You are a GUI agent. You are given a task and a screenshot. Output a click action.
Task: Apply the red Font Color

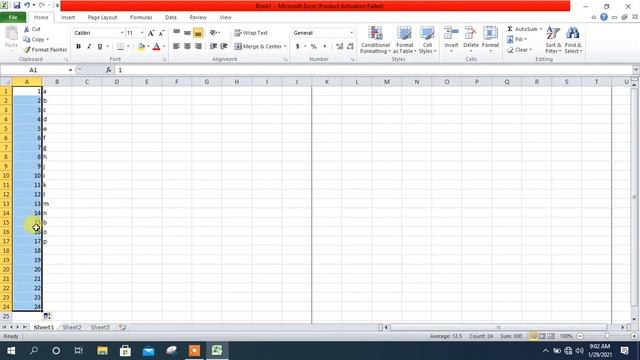pyautogui.click(x=156, y=47)
